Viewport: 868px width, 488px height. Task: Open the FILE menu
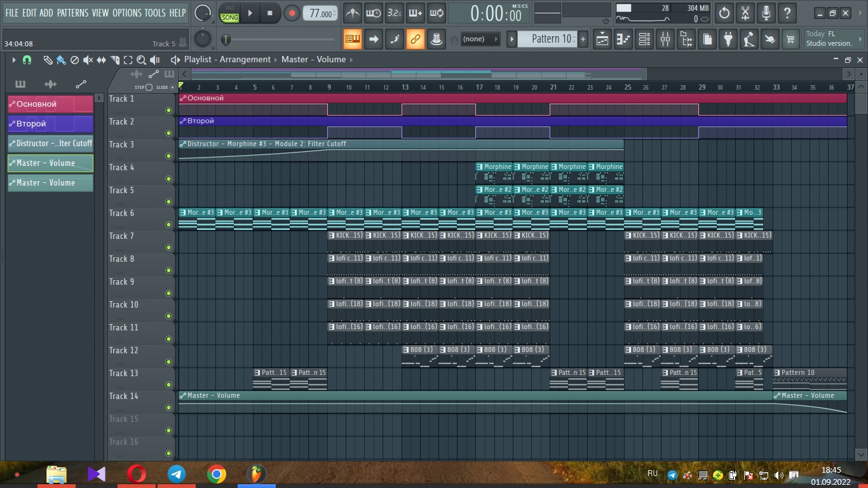[12, 13]
